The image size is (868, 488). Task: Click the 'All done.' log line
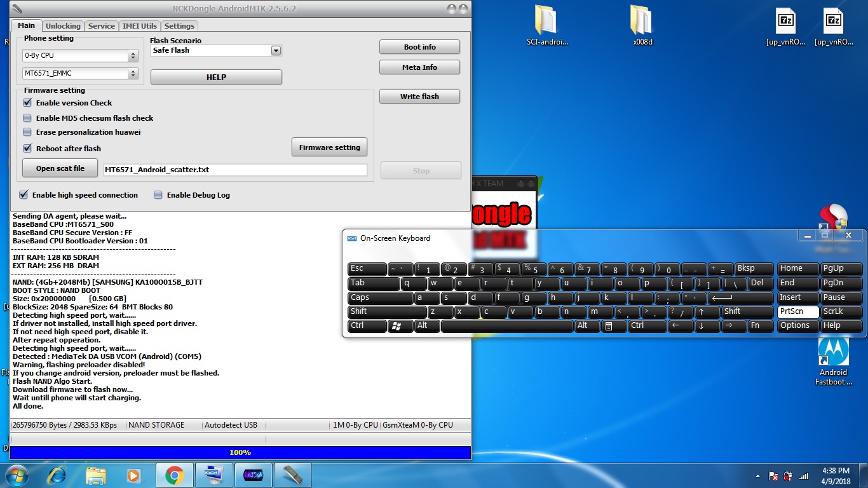tap(28, 406)
